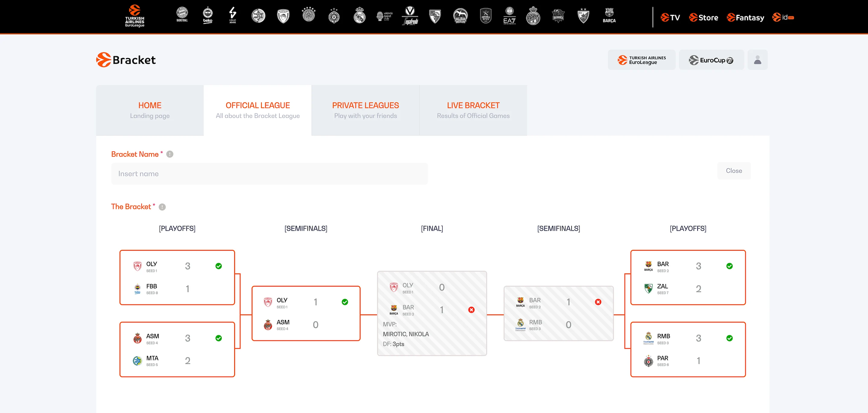Click OLY green check in playoffs
Screen dimensions: 868x413
click(219, 266)
